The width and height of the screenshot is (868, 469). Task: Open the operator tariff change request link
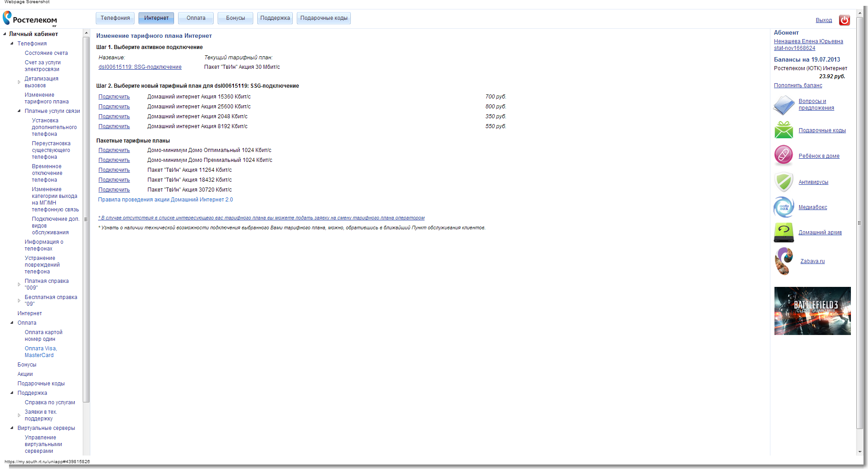pos(261,218)
